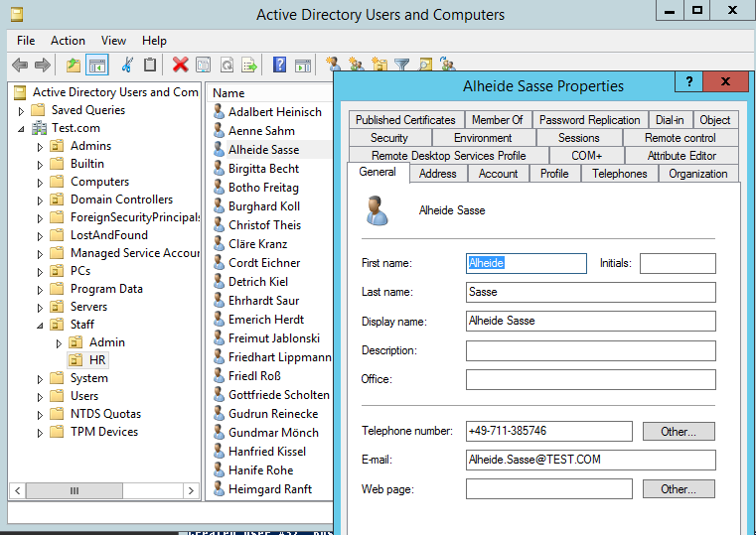This screenshot has height=535, width=756.
Task: Select the HR organizational unit
Action: (97, 360)
